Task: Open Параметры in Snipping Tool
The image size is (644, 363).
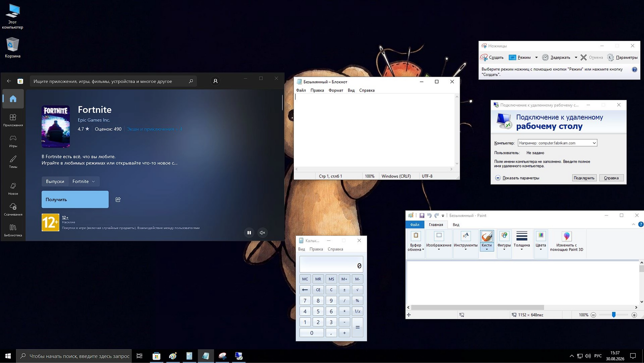Action: coord(623,57)
